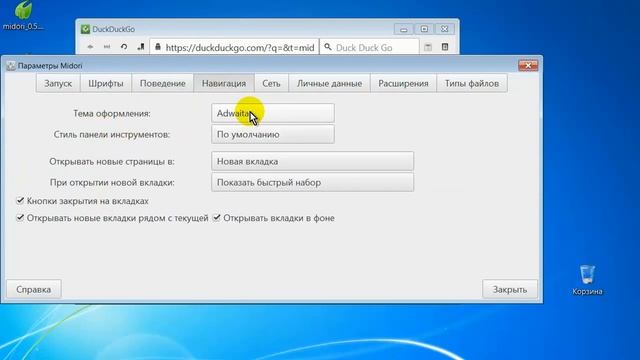Toggle 'Открывать вкладки в фоне' checkbox
The height and width of the screenshot is (360, 640).
217,218
